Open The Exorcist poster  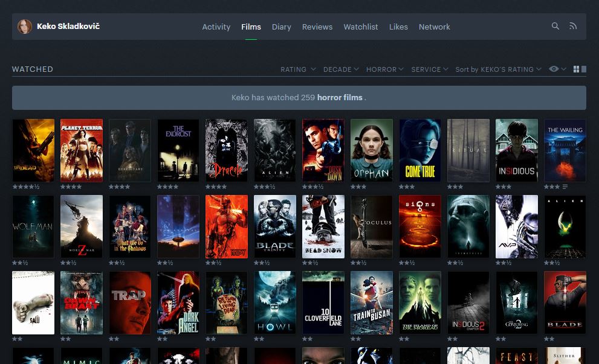pos(178,150)
